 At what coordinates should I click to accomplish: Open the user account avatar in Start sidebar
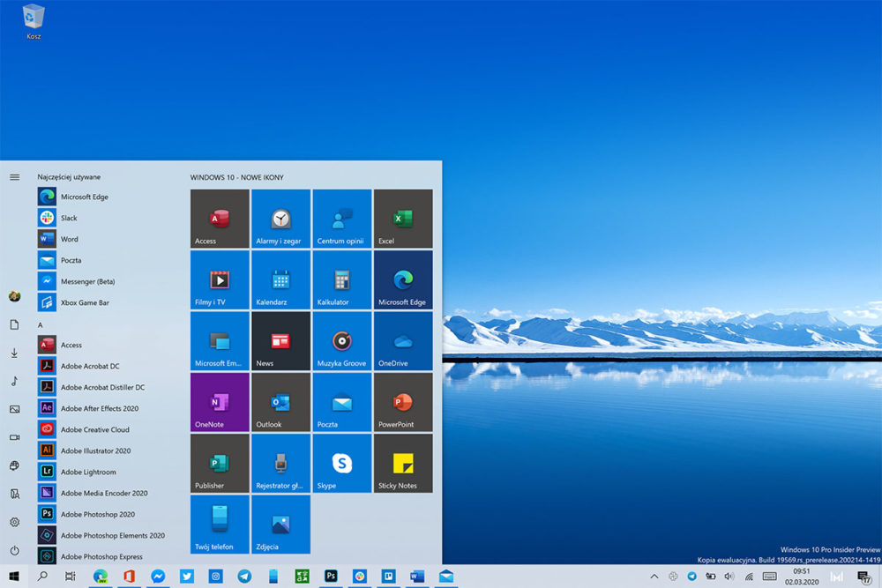(15, 296)
